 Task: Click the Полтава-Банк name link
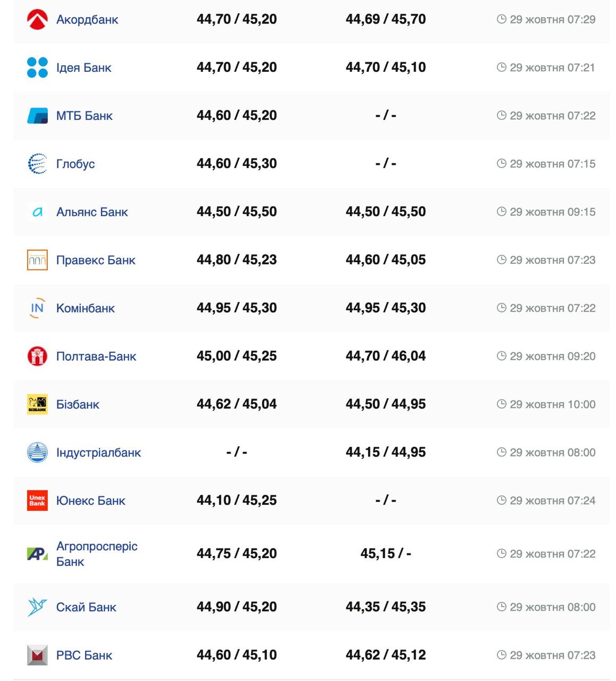pos(96,356)
